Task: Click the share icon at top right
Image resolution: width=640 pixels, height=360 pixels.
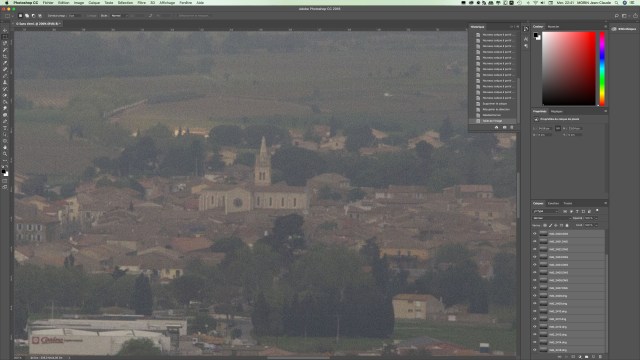Action: click(635, 16)
